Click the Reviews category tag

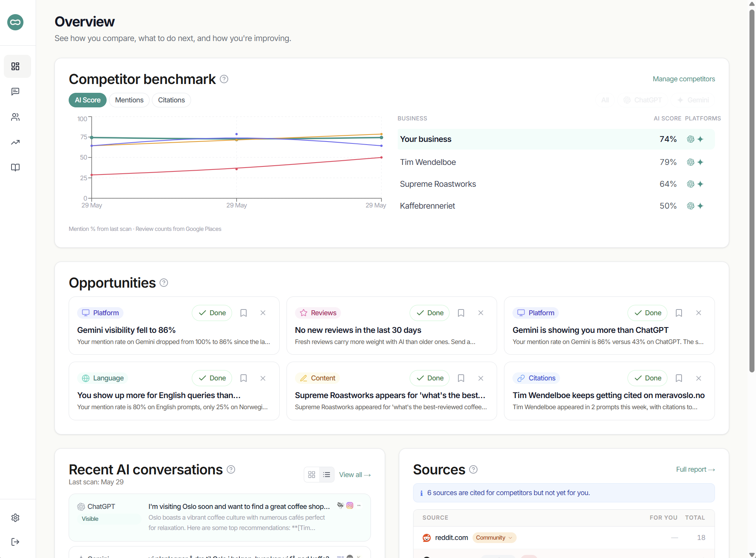318,313
